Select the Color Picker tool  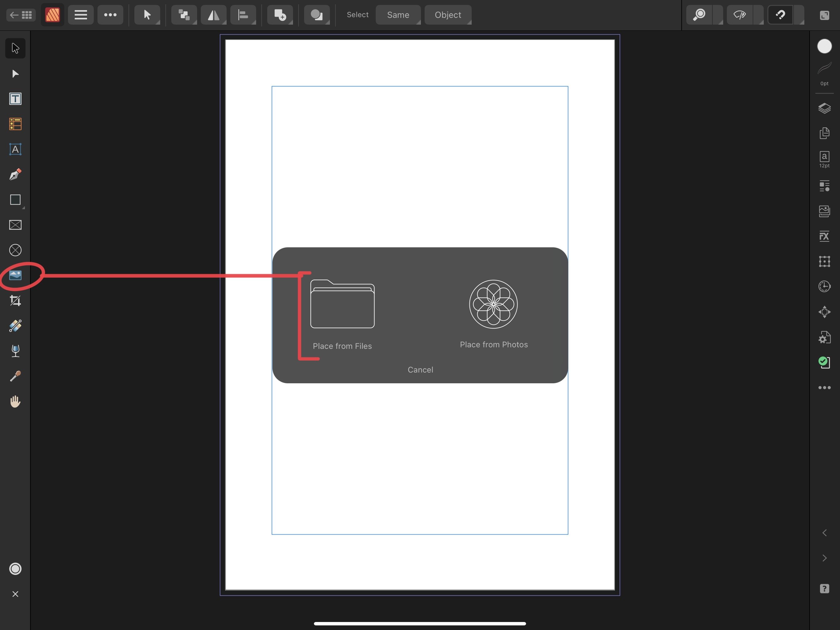(x=15, y=376)
